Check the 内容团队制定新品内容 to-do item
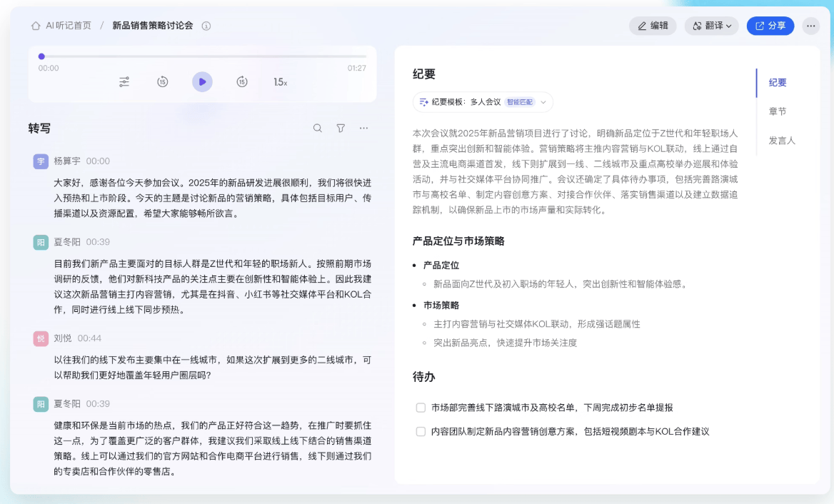The image size is (834, 504). pyautogui.click(x=421, y=432)
